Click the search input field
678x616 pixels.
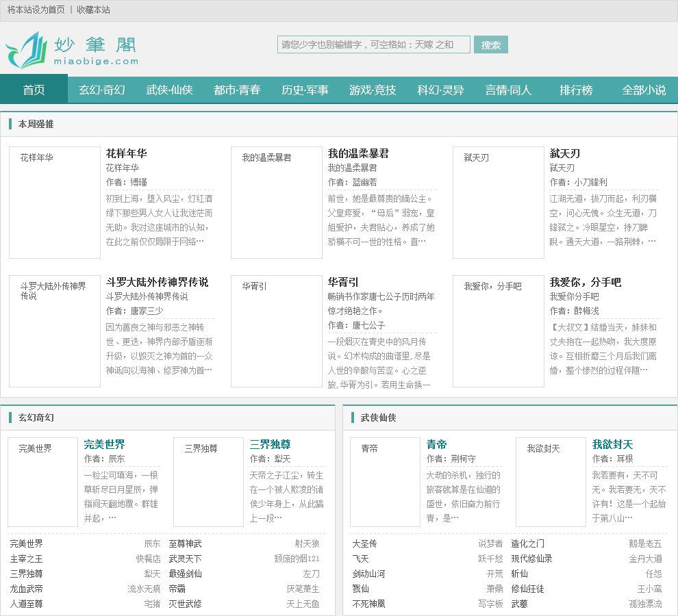pyautogui.click(x=373, y=44)
